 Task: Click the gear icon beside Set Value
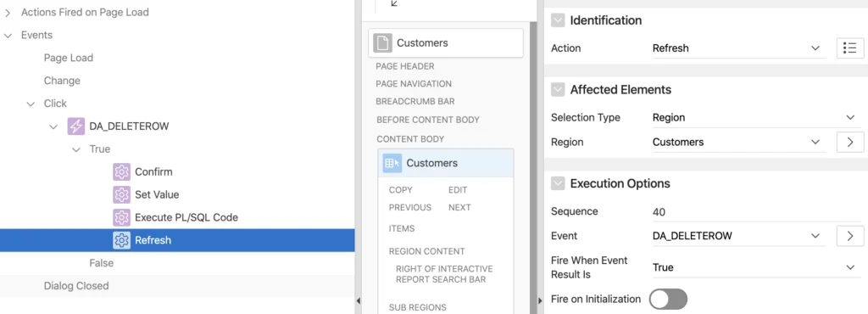[x=121, y=194]
